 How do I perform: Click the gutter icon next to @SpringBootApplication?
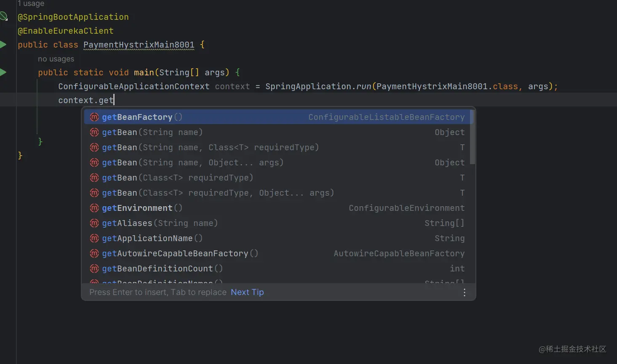tap(4, 17)
